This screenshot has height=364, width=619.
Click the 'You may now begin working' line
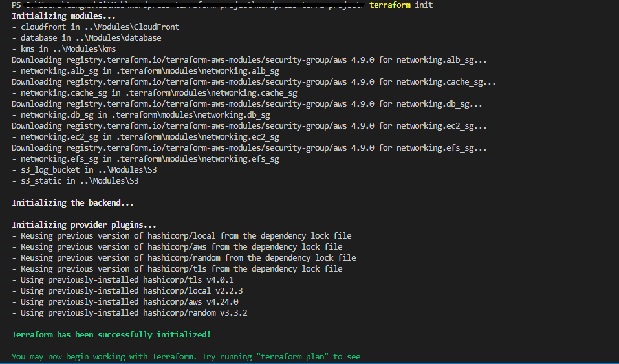coord(186,357)
